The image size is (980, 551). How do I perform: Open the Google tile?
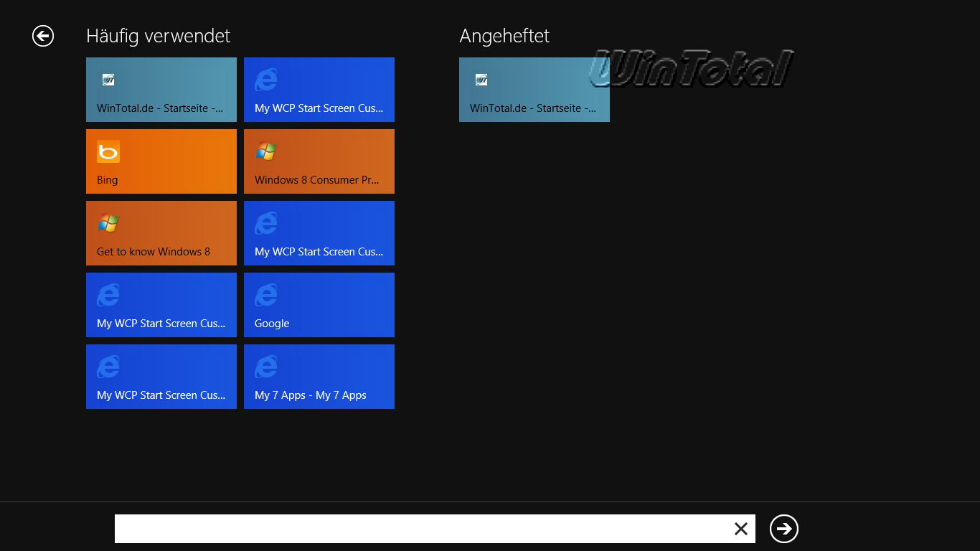[x=319, y=305]
